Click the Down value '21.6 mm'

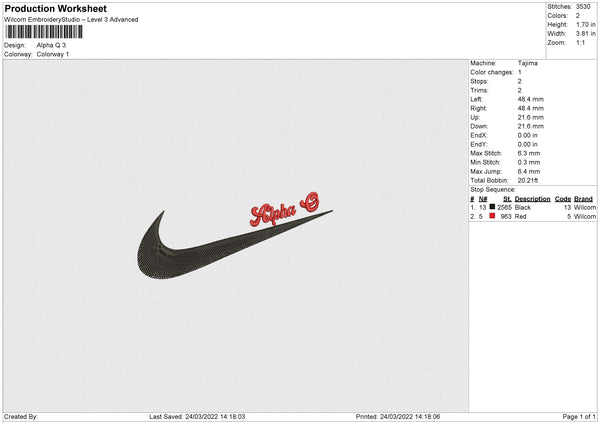[531, 126]
